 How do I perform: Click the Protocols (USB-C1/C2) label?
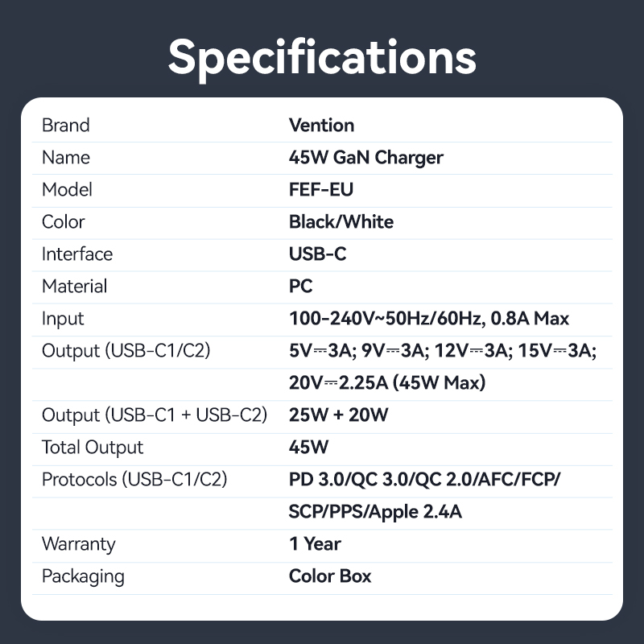134,479
